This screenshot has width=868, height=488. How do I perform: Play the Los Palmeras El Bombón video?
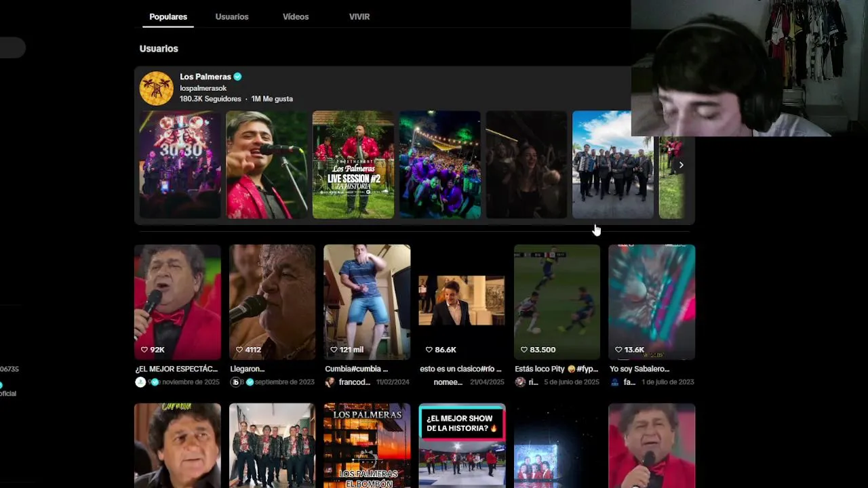tap(367, 445)
